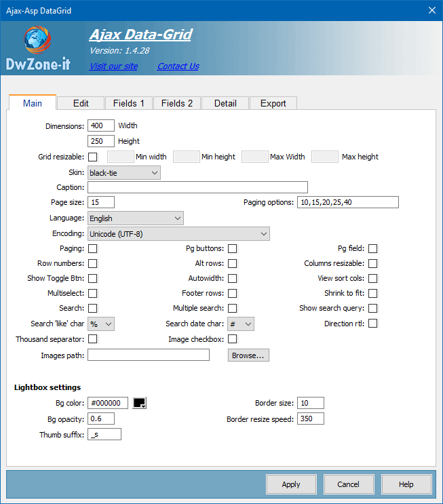443x504 pixels.
Task: Enable the Autowidth option
Action: click(x=233, y=278)
